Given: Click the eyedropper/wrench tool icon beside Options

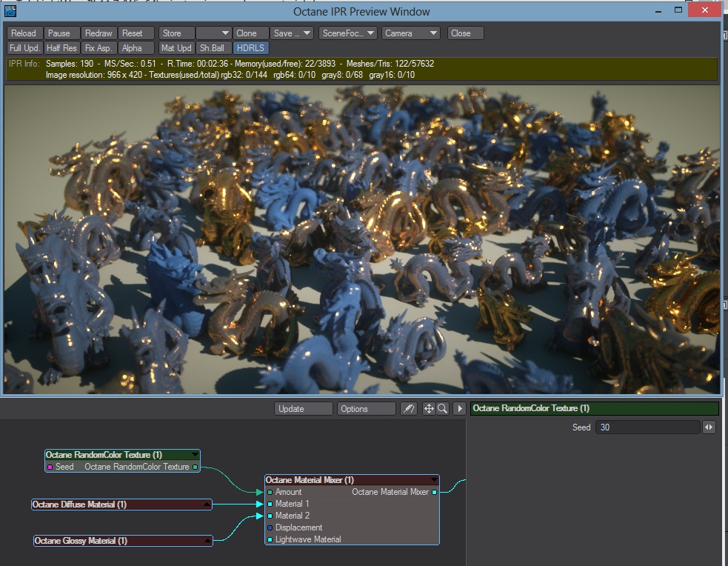Looking at the screenshot, I should [408, 409].
